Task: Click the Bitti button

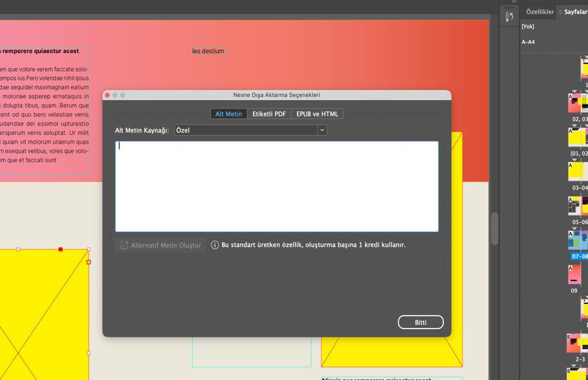Action: [420, 322]
